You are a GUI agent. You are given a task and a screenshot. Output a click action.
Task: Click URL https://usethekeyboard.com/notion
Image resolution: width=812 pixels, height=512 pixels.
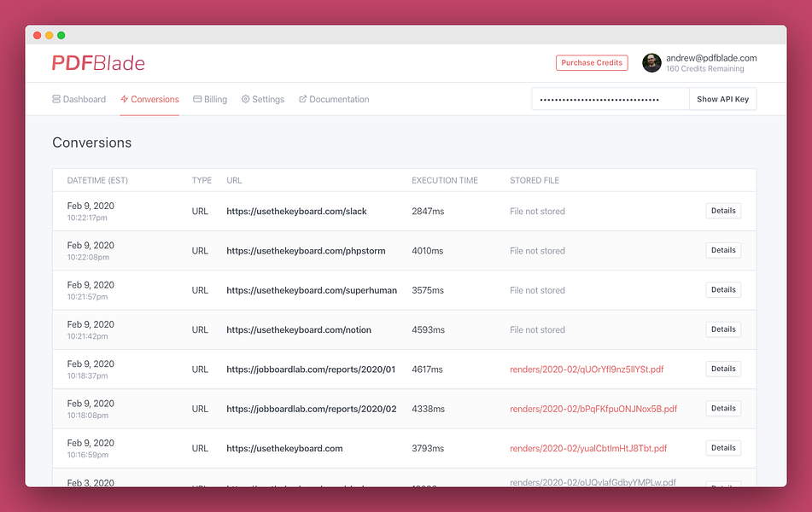click(x=299, y=329)
